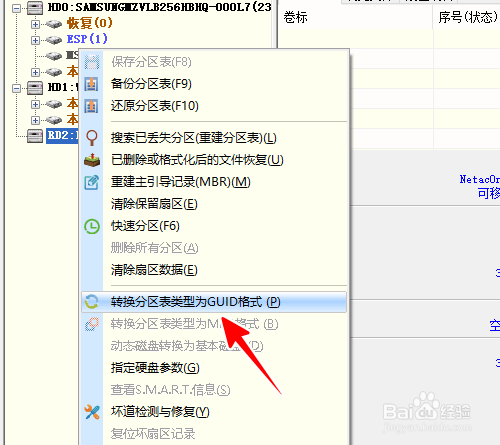Click 查看S.M.A.R.T.信息(S) menu item
Screen dimensions: 500x445
pos(214,390)
